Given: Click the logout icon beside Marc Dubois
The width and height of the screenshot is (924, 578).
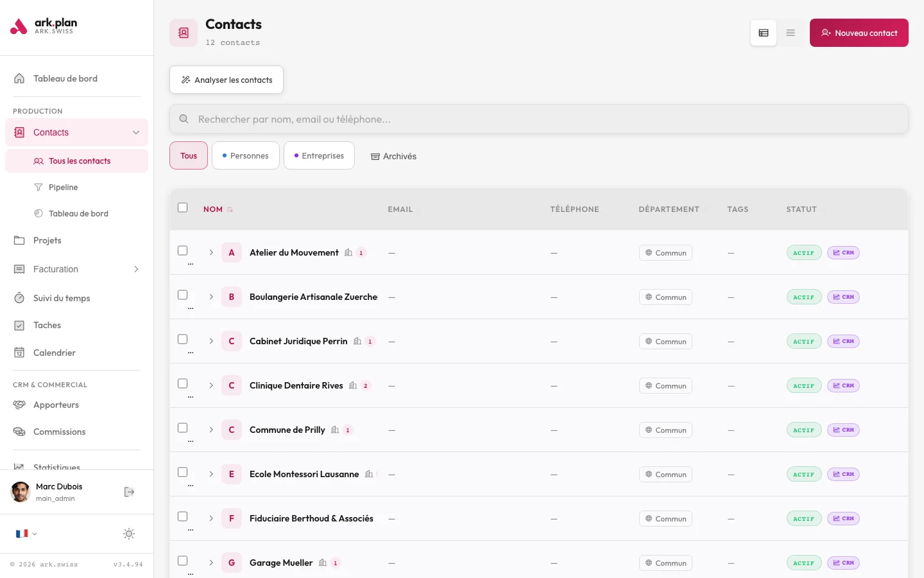Looking at the screenshot, I should pyautogui.click(x=129, y=492).
